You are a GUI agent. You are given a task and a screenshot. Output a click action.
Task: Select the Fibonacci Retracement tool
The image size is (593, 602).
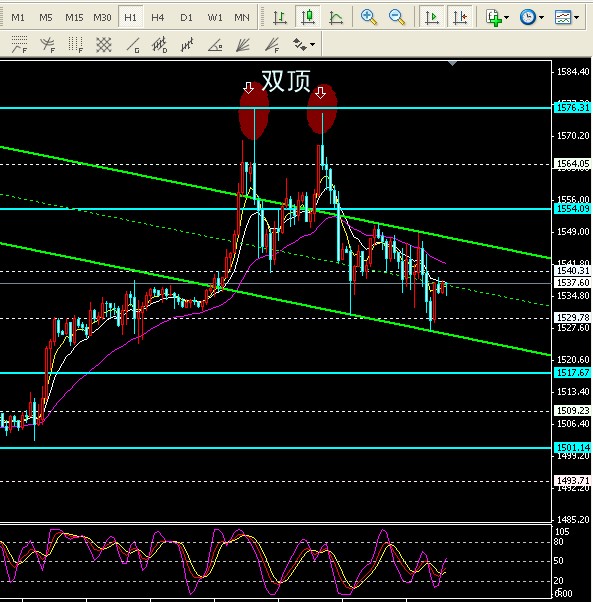(x=19, y=45)
